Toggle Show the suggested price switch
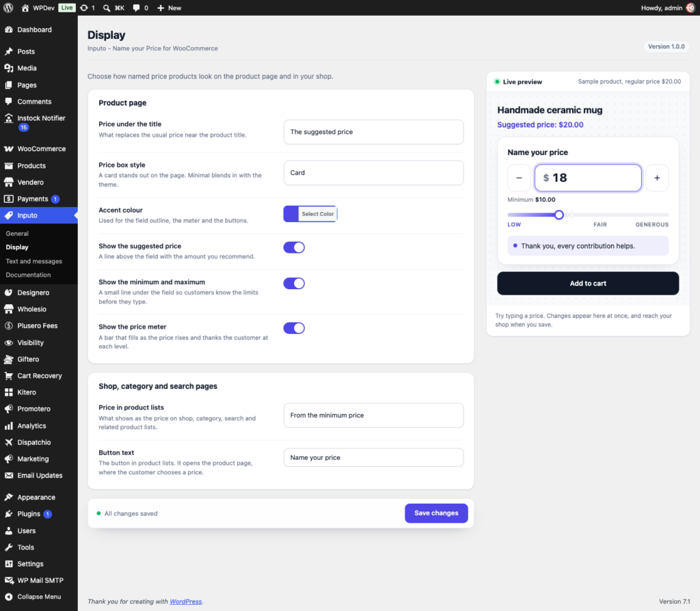Image resolution: width=700 pixels, height=611 pixels. (x=294, y=247)
